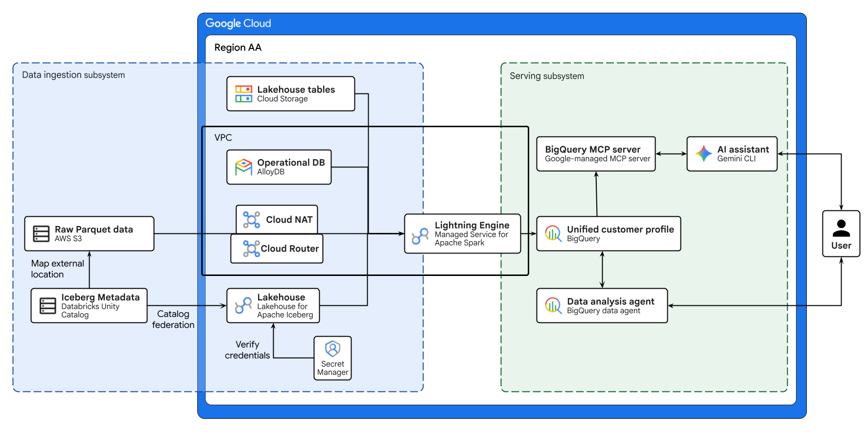This screenshot has width=868, height=434.
Task: Select the Cloud Router network icon
Action: [x=252, y=249]
